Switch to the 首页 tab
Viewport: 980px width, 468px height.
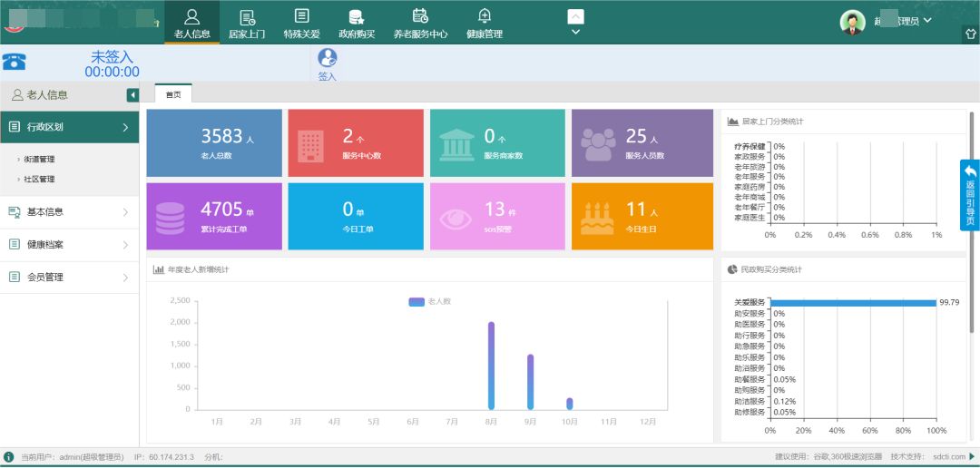(x=172, y=94)
